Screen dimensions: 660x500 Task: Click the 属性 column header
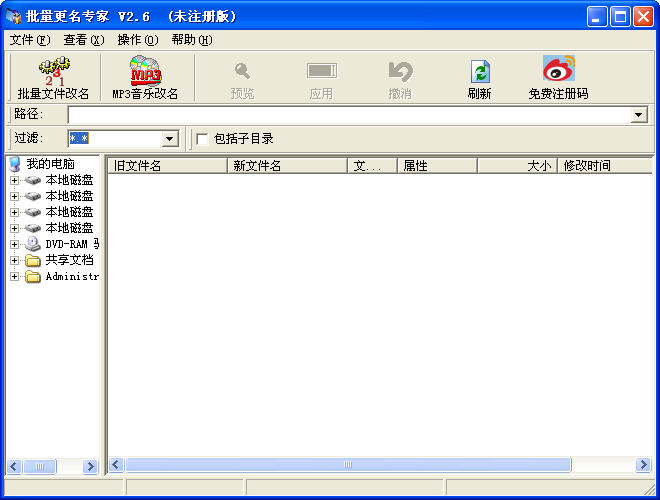437,166
